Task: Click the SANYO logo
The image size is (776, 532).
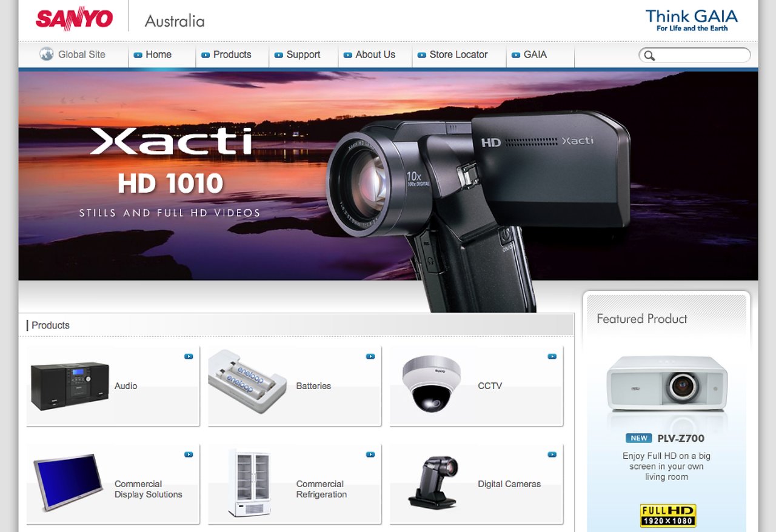Action: [x=74, y=18]
